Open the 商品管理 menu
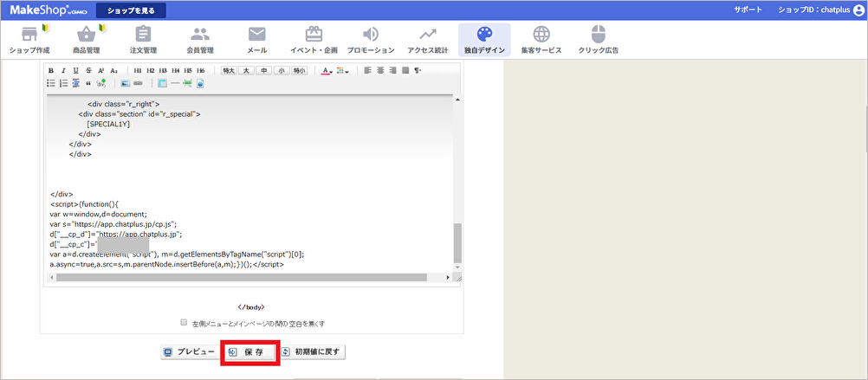This screenshot has width=868, height=380. pyautogui.click(x=87, y=40)
